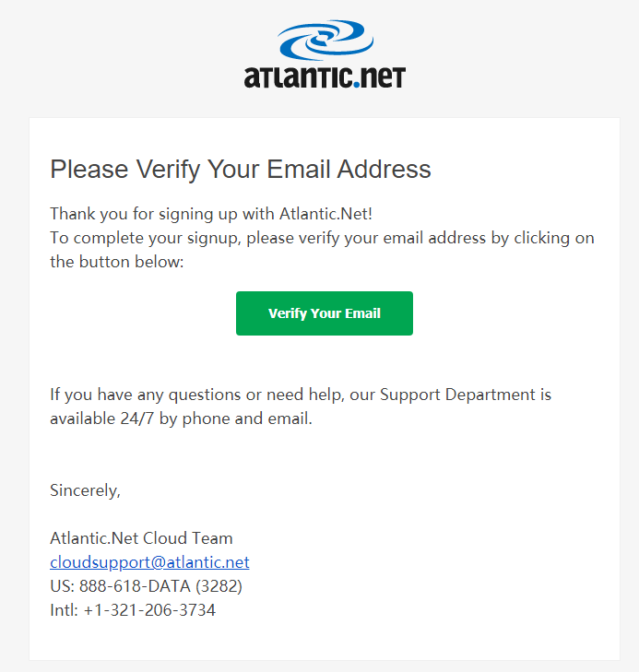
Task: Click the 'US:' label before the phone number
Action: coord(62,586)
